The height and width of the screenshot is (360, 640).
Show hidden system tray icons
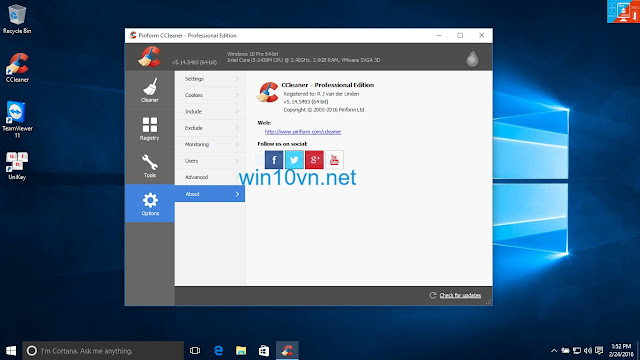[554, 351]
